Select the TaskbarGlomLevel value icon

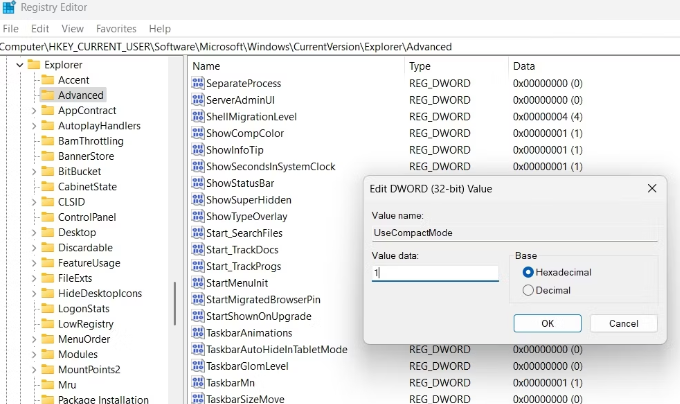coord(198,366)
